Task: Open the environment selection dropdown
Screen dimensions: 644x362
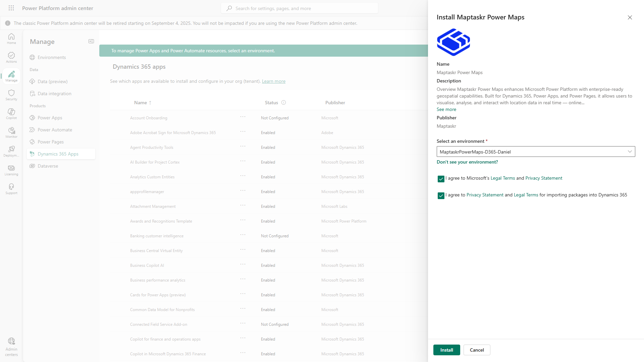Action: coord(630,152)
